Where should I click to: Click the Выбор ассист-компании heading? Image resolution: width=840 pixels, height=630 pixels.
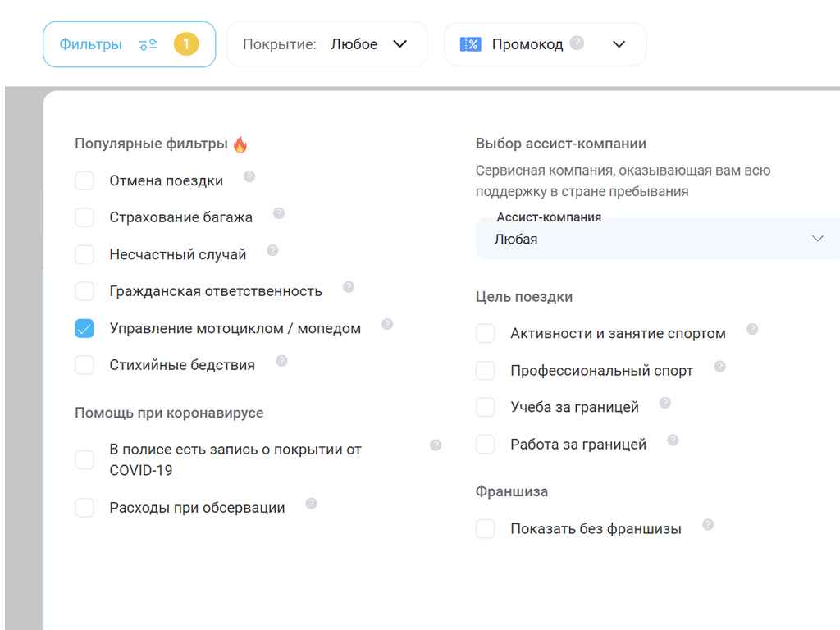561,144
